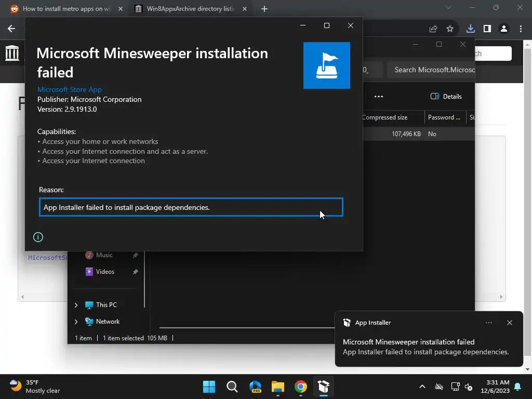Open the Music quick access folder
This screenshot has width=532, height=399.
pyautogui.click(x=104, y=255)
